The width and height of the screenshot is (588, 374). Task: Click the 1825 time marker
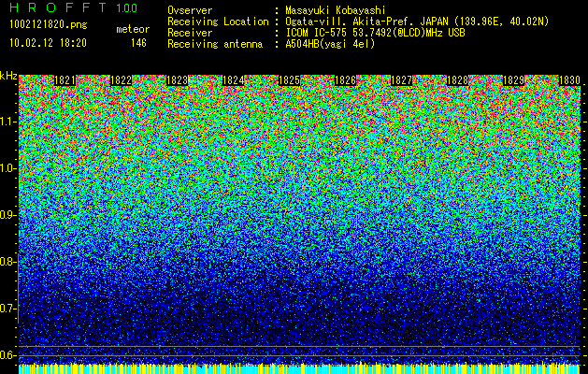coord(289,80)
